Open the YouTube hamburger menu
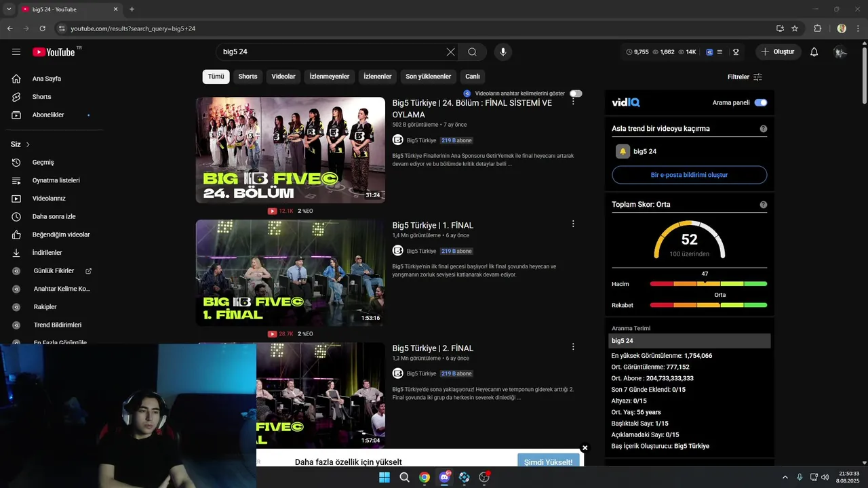Screen dimensions: 868x488 coord(16,52)
